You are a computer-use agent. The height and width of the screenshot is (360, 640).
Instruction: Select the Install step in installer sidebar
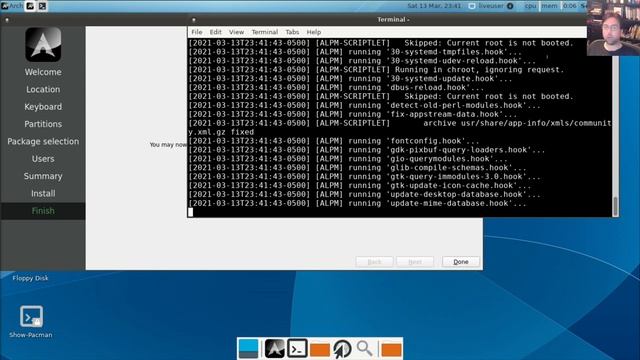click(x=43, y=193)
